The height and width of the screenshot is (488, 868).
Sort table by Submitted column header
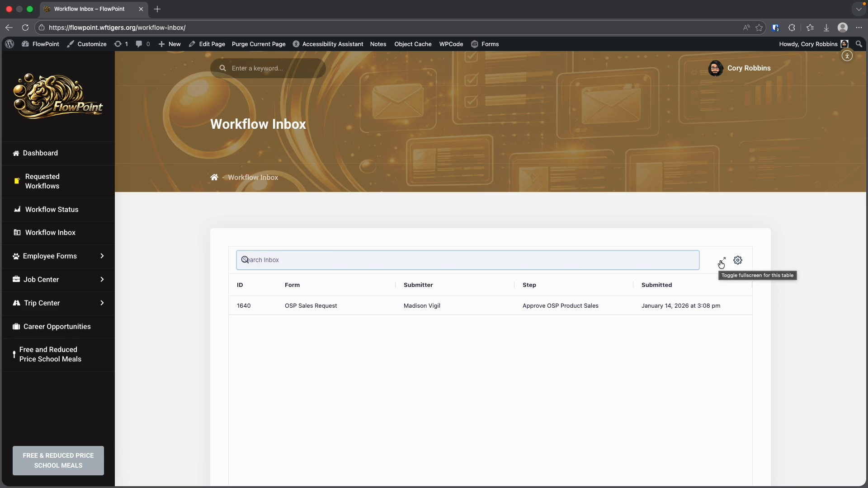(x=656, y=285)
